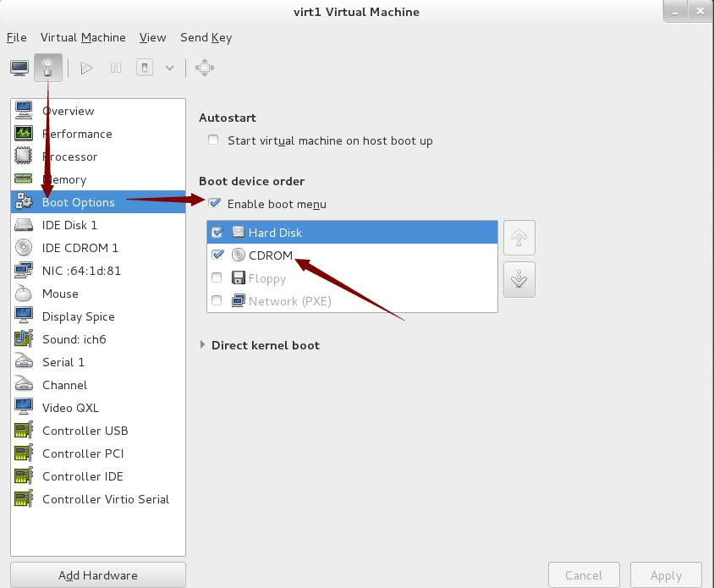
Task: Check Network (PXE) boot device
Action: (217, 300)
